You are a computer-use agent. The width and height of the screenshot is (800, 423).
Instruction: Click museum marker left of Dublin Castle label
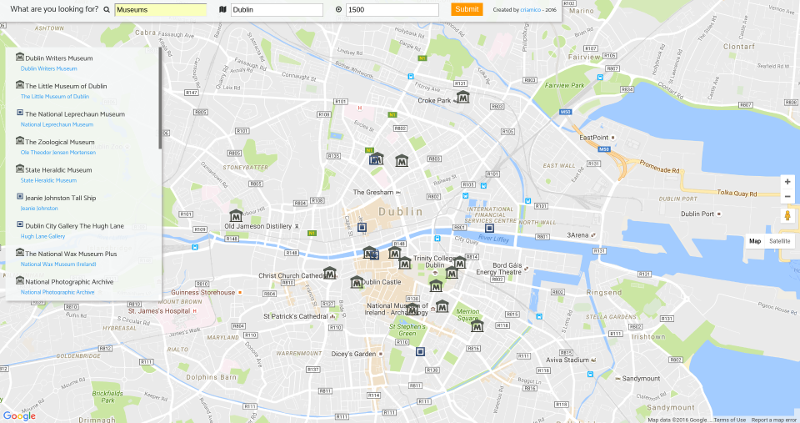point(357,282)
